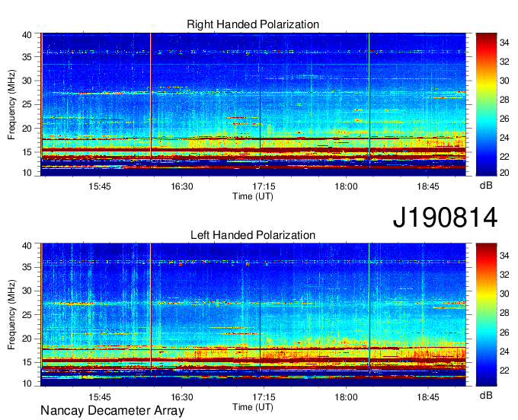This screenshot has height=420, width=518.
Task: Click the 20 MHz tick on Left Handed plot
Action: click(x=27, y=339)
